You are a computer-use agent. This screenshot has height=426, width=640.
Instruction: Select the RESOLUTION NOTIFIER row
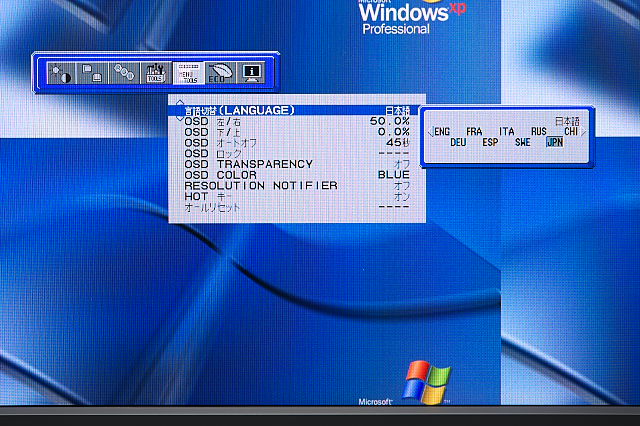click(x=297, y=186)
